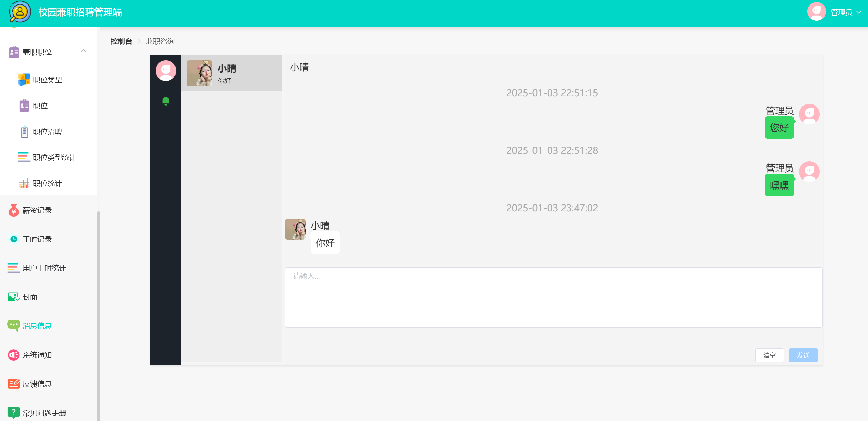Open 职位招聘 menu item
Viewport: 868px width, 421px height.
[x=48, y=131]
